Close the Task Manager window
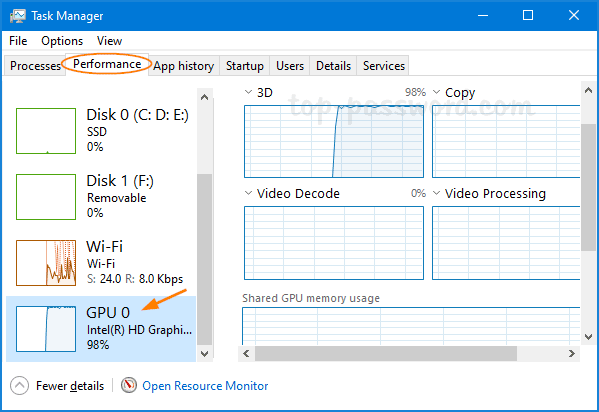599x412 pixels. [574, 16]
